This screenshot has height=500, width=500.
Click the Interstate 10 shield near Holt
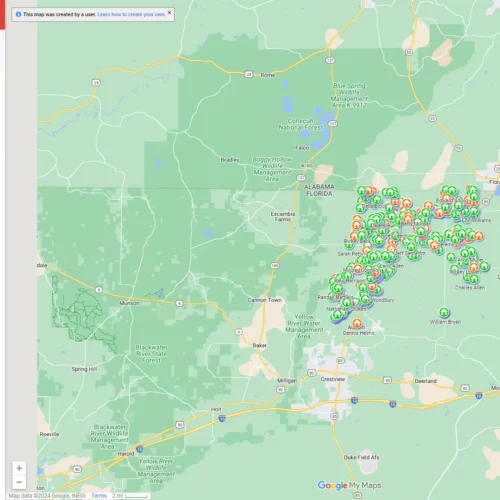tap(222, 419)
